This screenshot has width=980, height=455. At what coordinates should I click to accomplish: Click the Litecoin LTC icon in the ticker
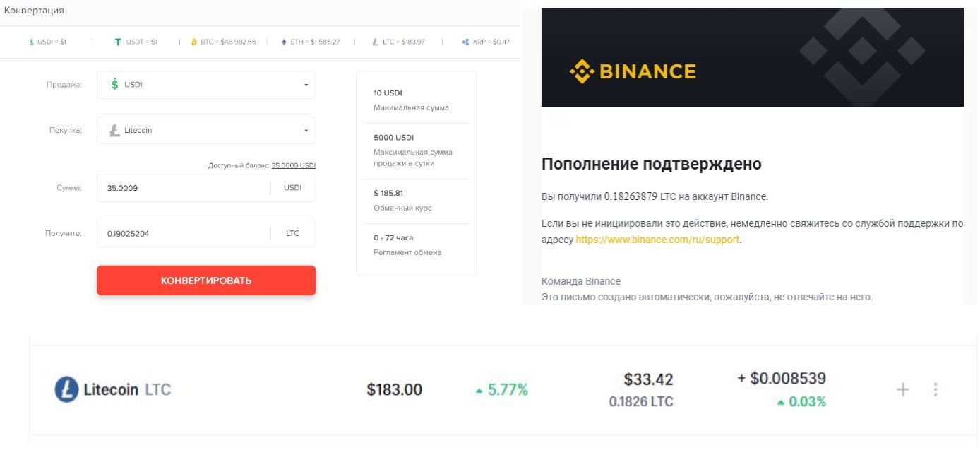(x=376, y=42)
